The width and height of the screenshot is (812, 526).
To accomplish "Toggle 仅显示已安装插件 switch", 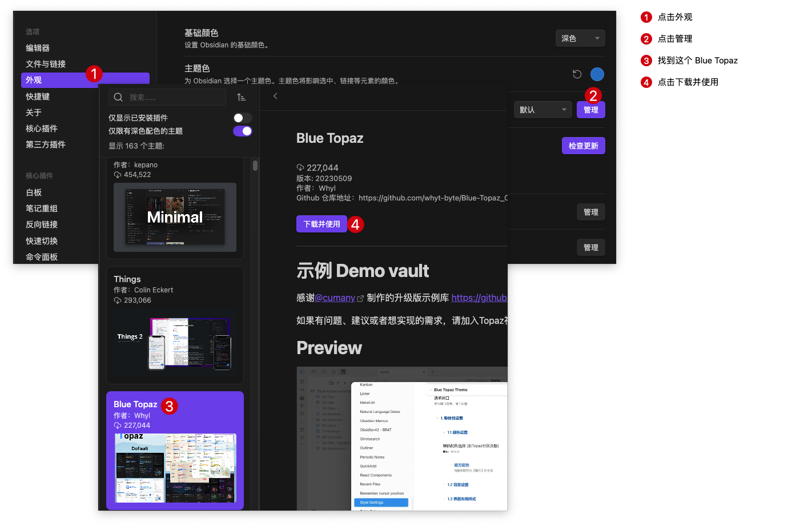I will click(x=242, y=118).
